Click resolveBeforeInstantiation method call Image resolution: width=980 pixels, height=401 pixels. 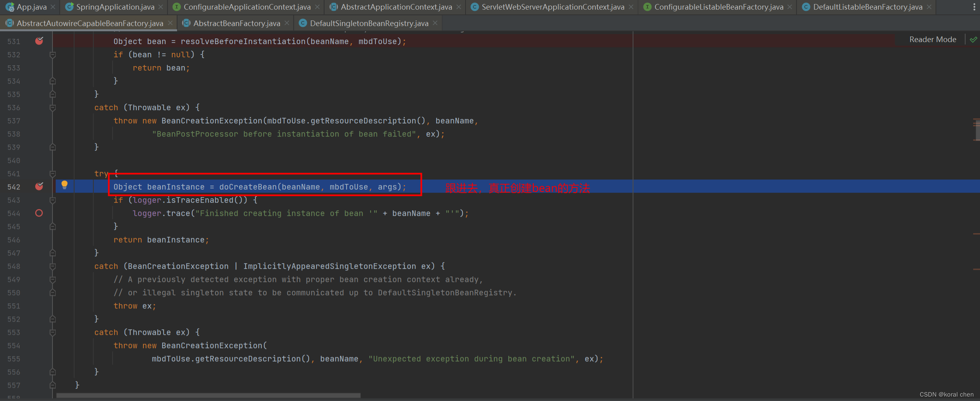pos(243,41)
